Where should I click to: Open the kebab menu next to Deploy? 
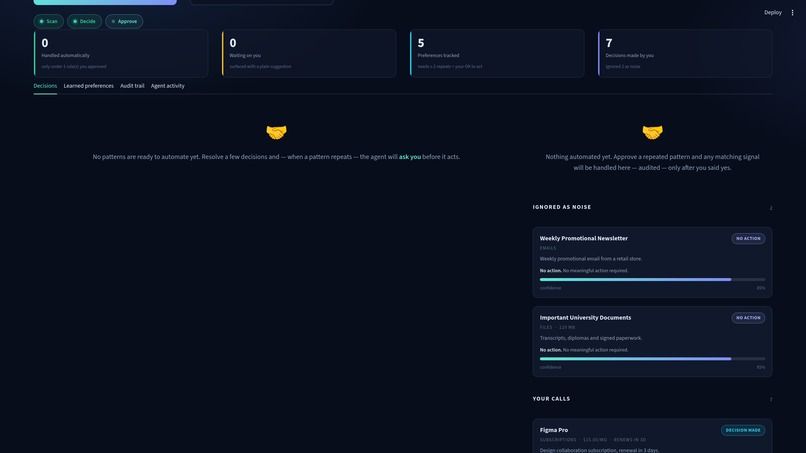tap(792, 12)
